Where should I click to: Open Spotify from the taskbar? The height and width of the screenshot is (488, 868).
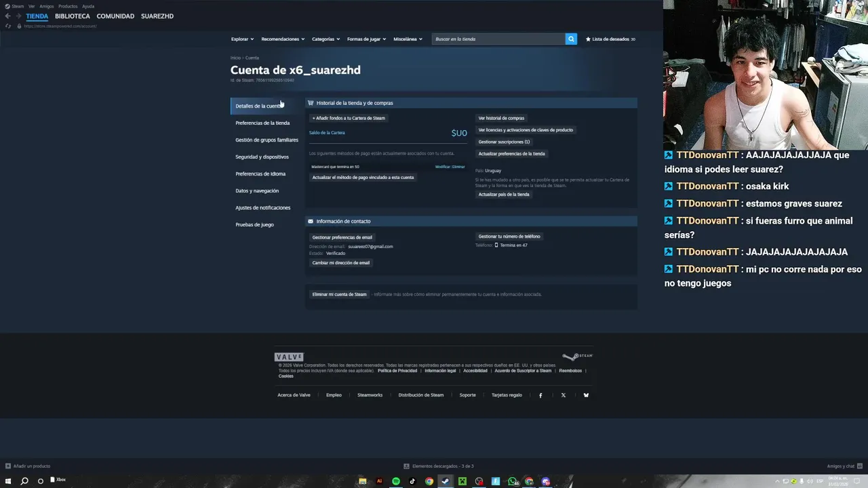point(396,481)
